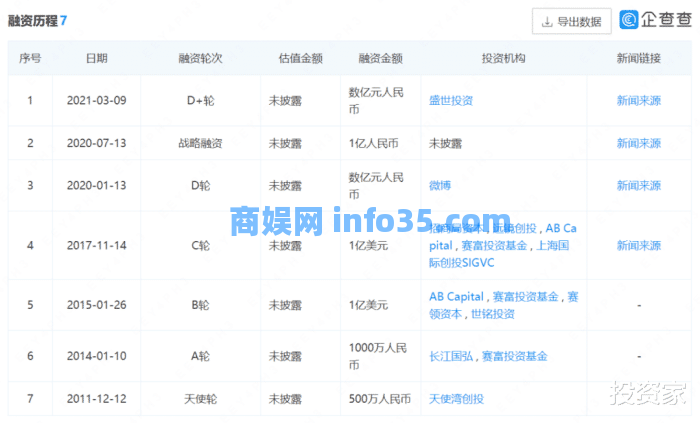
Task: Click the 估值金额 column header
Action: 300,58
